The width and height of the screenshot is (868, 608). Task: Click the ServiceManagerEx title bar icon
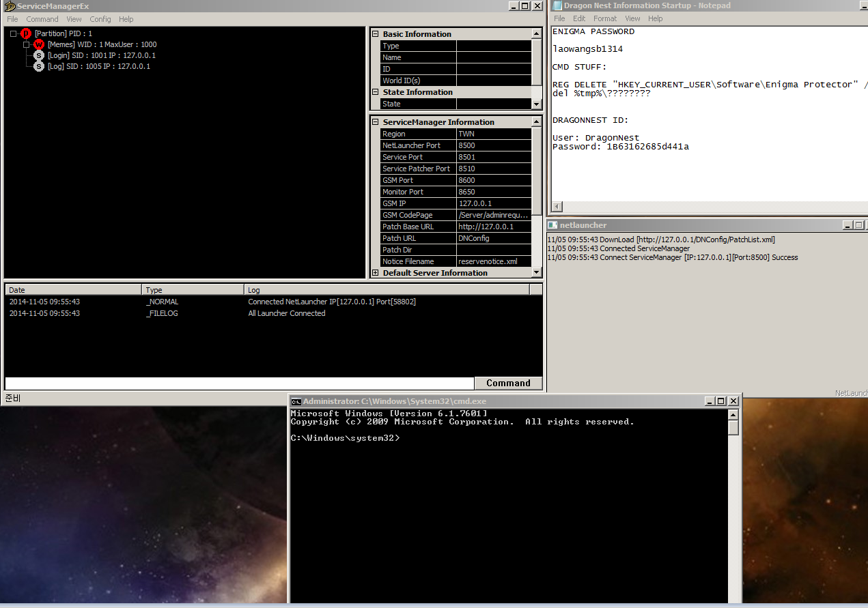10,6
